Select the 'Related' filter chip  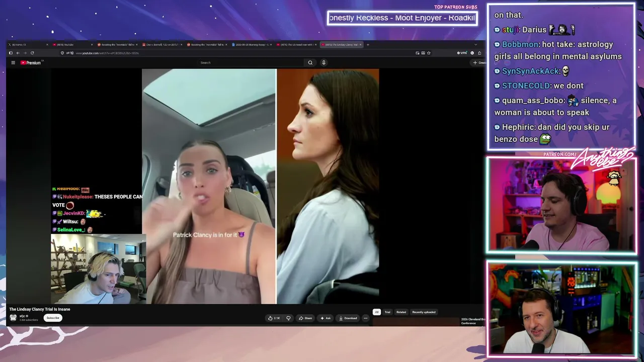pos(401,312)
